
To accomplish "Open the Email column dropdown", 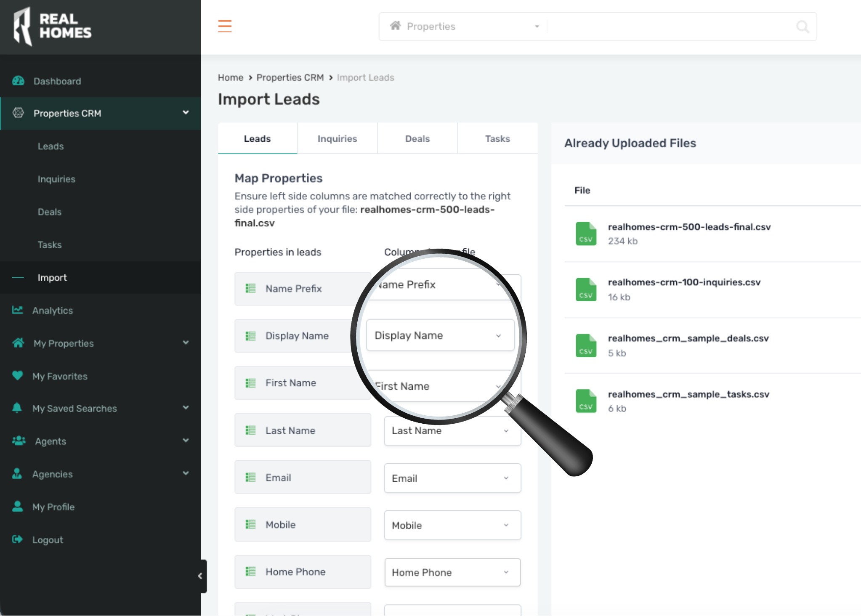I will 452,478.
